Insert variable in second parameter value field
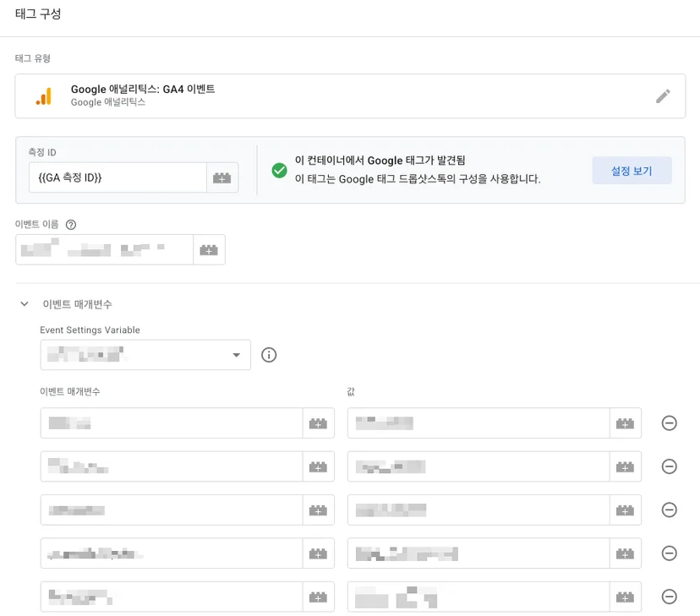This screenshot has width=700, height=616. click(x=625, y=466)
